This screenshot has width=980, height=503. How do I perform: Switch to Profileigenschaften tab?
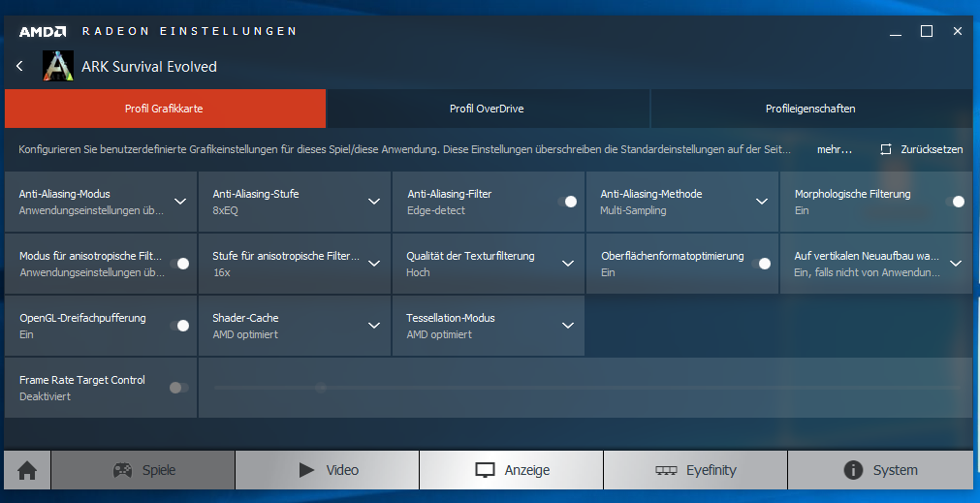pos(811,109)
